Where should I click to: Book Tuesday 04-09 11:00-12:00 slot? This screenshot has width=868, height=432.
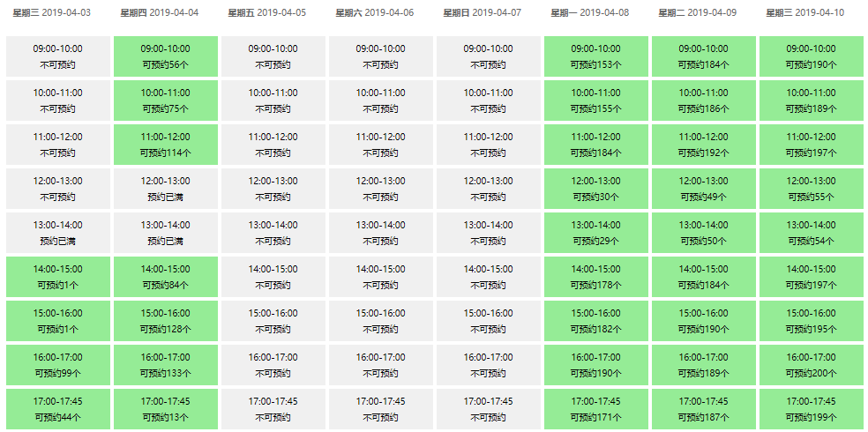tap(704, 145)
